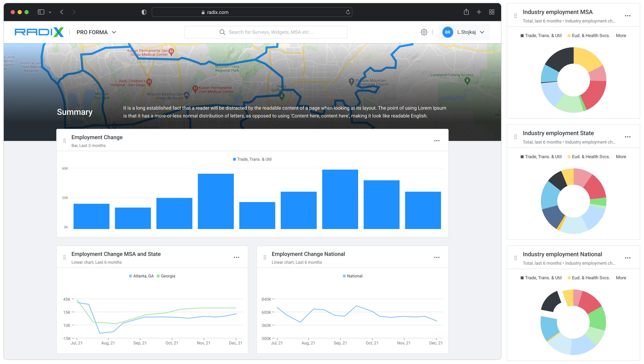Click the privacy shield icon

tap(144, 12)
